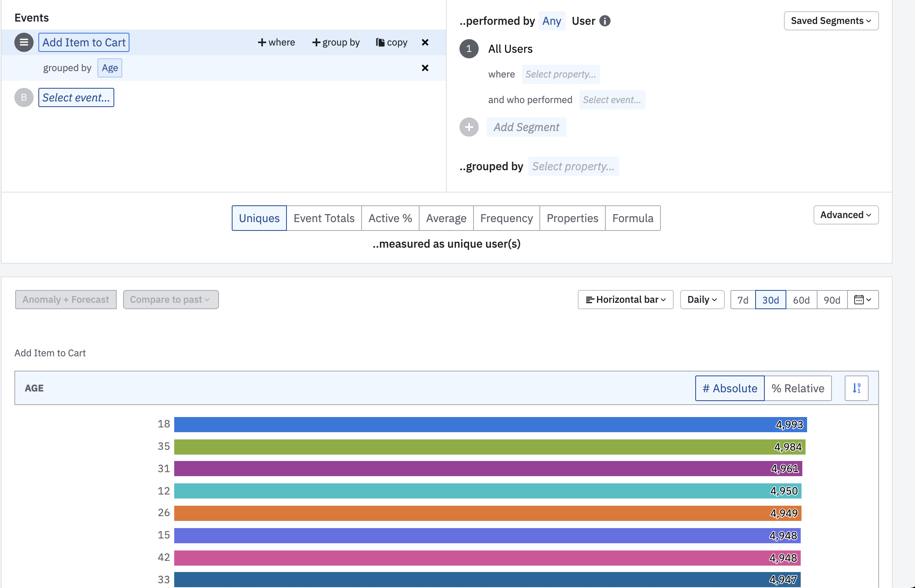Click the info icon next to User
The image size is (915, 588).
[605, 21]
